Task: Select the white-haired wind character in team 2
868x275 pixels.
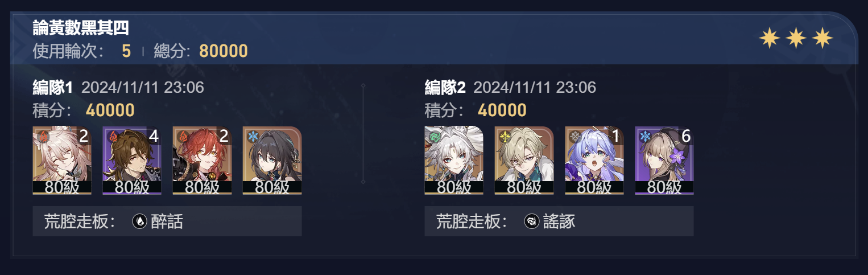Action: [454, 160]
